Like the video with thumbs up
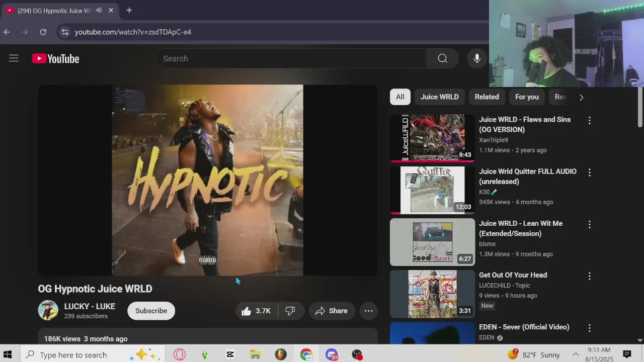This screenshot has height=362, width=644. (x=256, y=311)
